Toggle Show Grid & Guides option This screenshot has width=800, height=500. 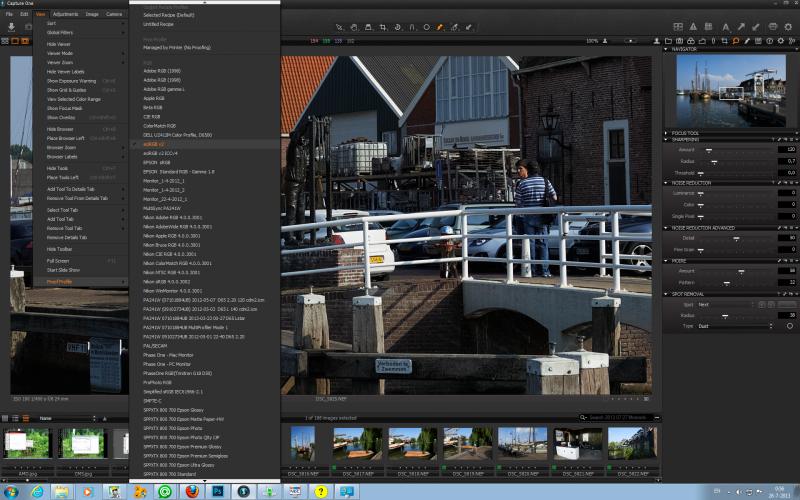tap(67, 90)
